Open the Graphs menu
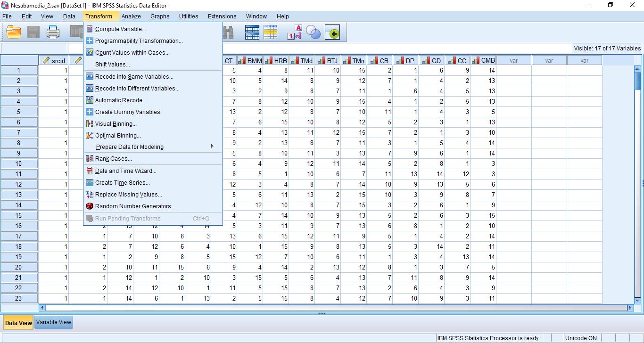644x343 pixels. coord(160,16)
